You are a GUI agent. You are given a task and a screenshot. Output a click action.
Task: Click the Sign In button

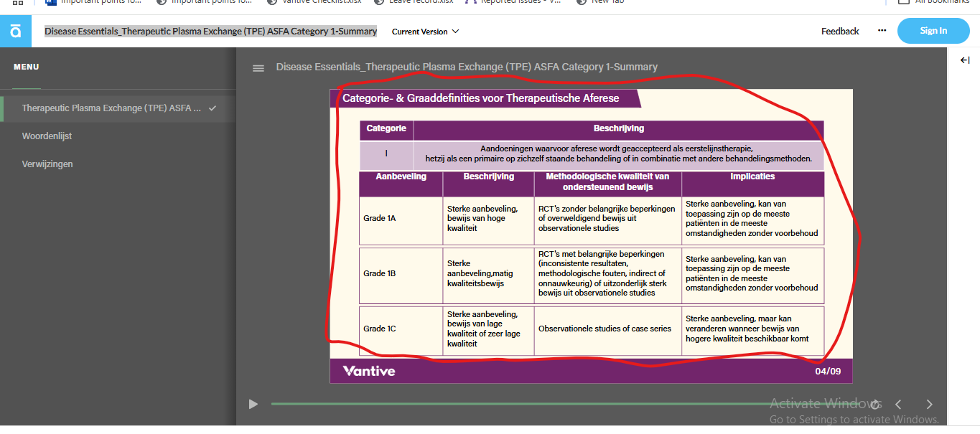[933, 31]
